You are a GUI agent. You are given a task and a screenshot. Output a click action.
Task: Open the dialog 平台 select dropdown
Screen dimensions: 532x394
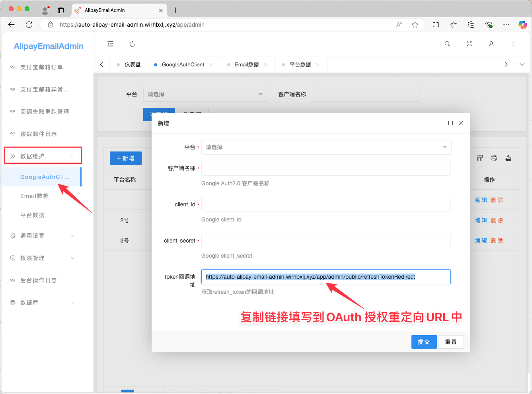coord(326,147)
